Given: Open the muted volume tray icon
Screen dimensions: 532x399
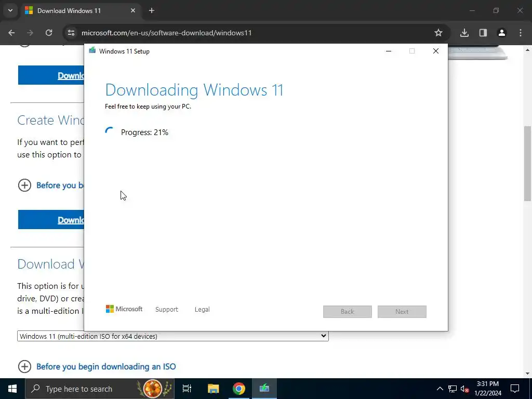Looking at the screenshot, I should pos(465,389).
